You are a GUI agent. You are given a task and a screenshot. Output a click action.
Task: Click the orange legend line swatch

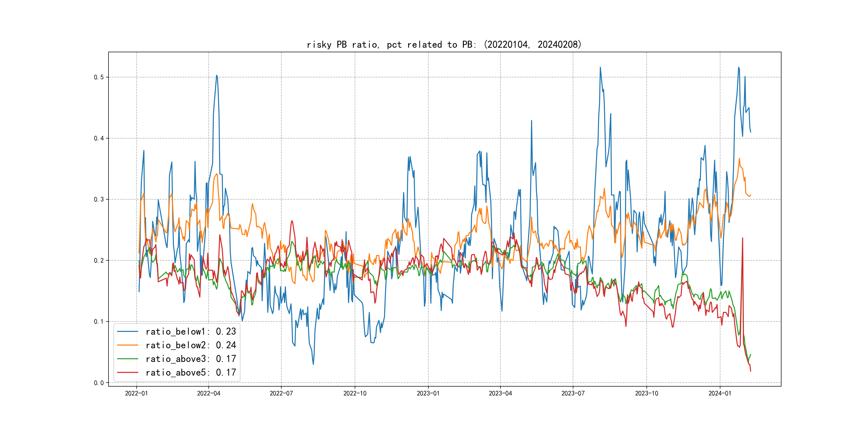point(127,345)
